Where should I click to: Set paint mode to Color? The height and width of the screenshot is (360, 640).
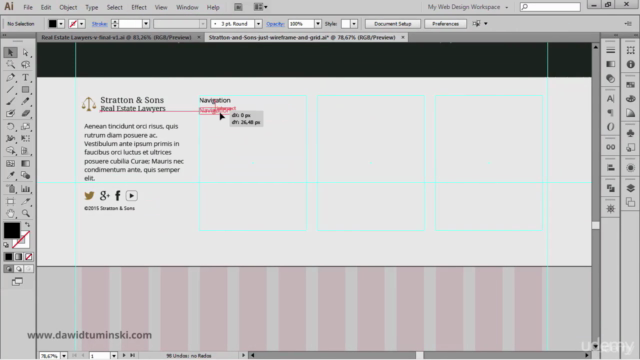[x=9, y=257]
